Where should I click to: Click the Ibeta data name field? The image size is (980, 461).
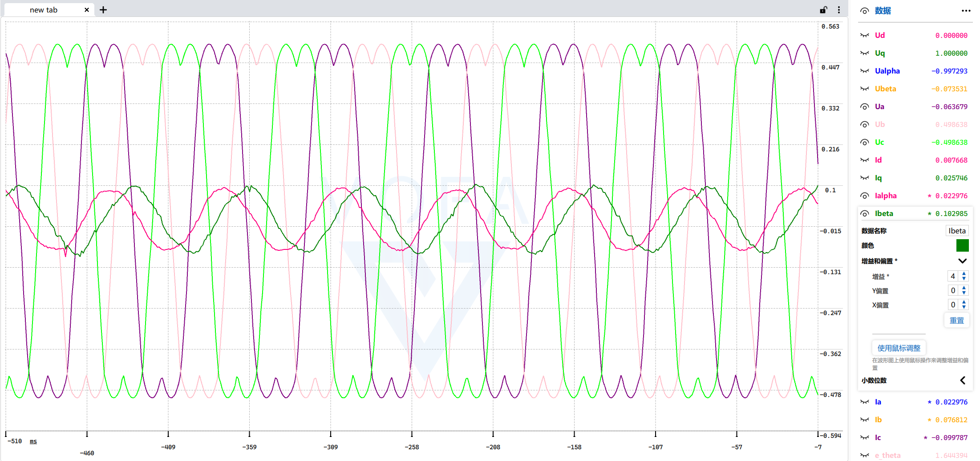(x=957, y=231)
